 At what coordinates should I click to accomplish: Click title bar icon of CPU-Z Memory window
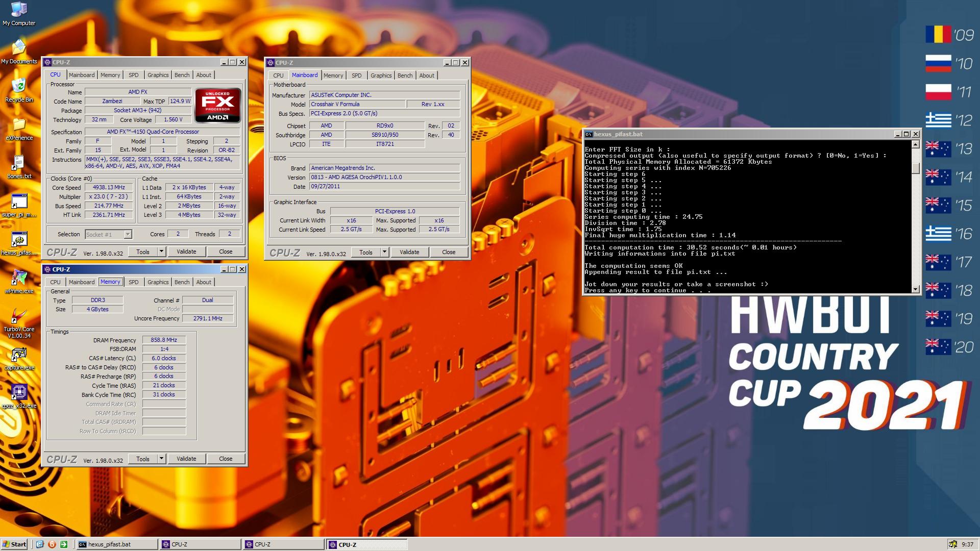(x=47, y=269)
